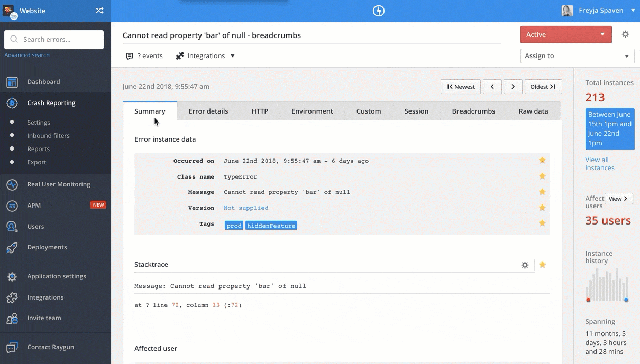Click the Contact Raygun chat icon

[12, 347]
